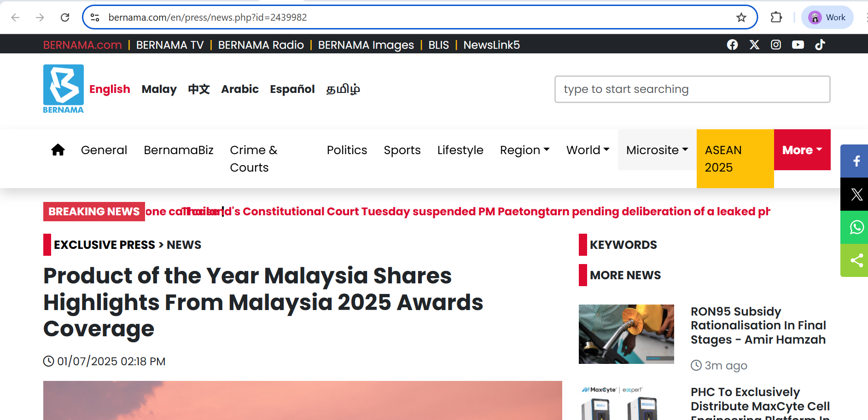The image size is (868, 420).
Task: Click the KEYWORDS heading
Action: (623, 245)
